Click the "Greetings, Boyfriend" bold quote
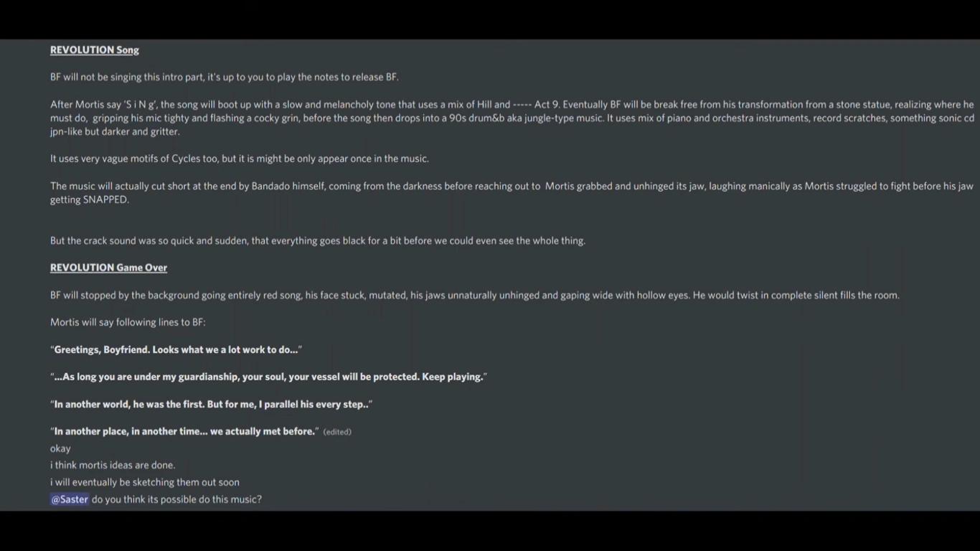 tap(176, 349)
